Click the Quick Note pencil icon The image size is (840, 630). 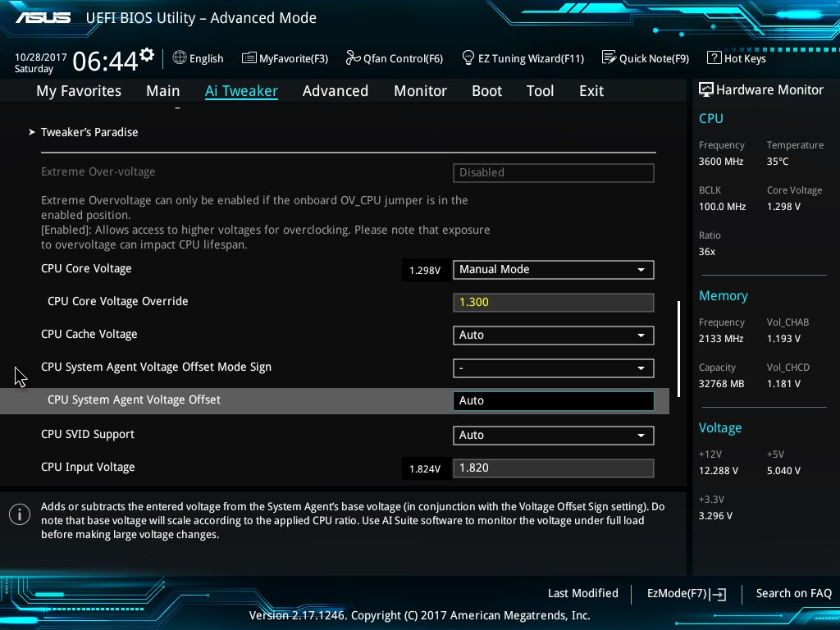click(609, 57)
